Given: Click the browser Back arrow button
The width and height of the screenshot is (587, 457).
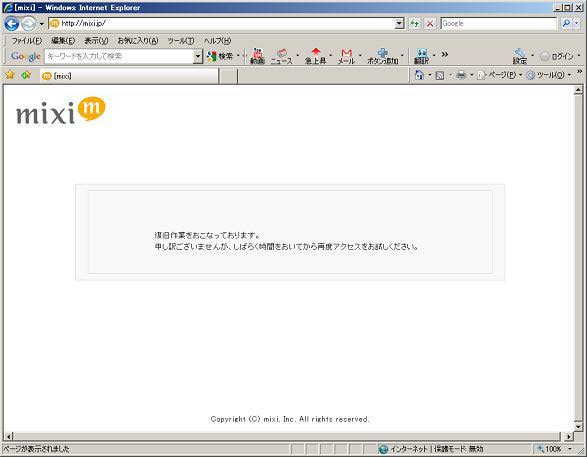Looking at the screenshot, I should click(x=12, y=24).
